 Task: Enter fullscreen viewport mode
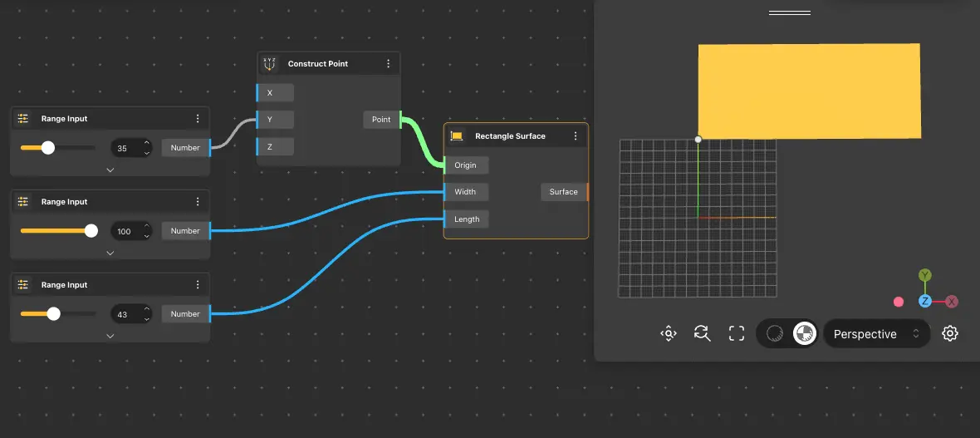click(x=736, y=333)
